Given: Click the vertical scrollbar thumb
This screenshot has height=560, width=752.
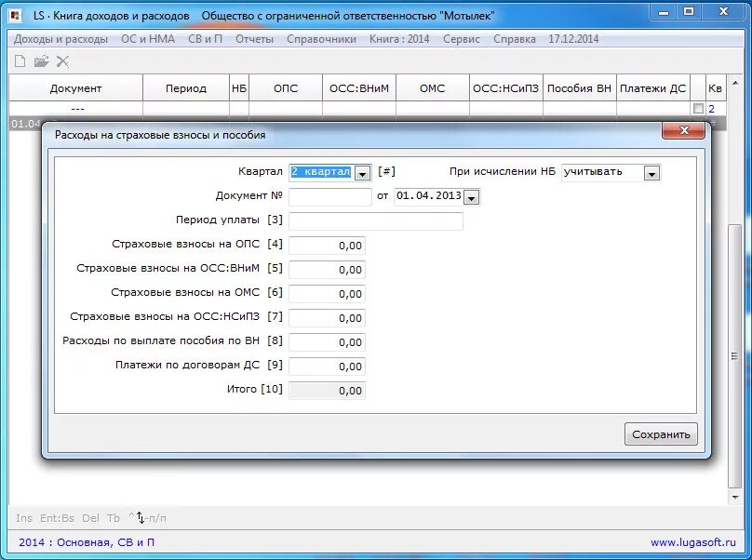Looking at the screenshot, I should click(x=734, y=355).
